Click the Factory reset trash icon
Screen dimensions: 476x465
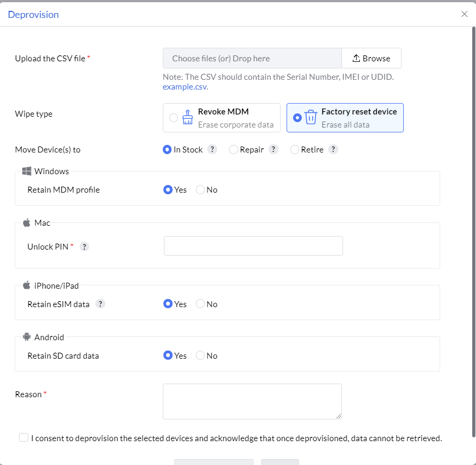point(310,118)
